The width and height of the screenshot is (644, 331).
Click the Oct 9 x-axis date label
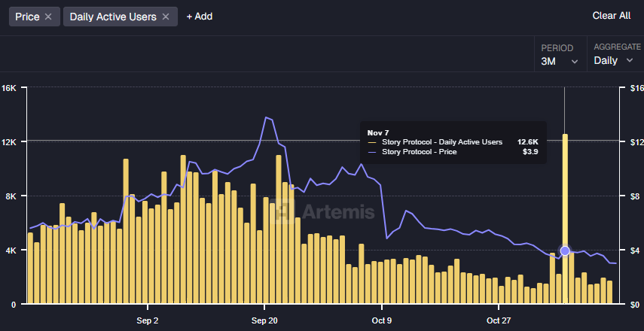[x=382, y=320]
